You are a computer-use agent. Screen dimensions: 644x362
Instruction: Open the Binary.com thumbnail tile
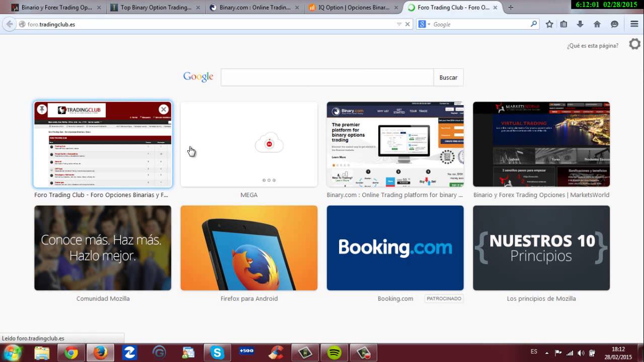coord(395,144)
